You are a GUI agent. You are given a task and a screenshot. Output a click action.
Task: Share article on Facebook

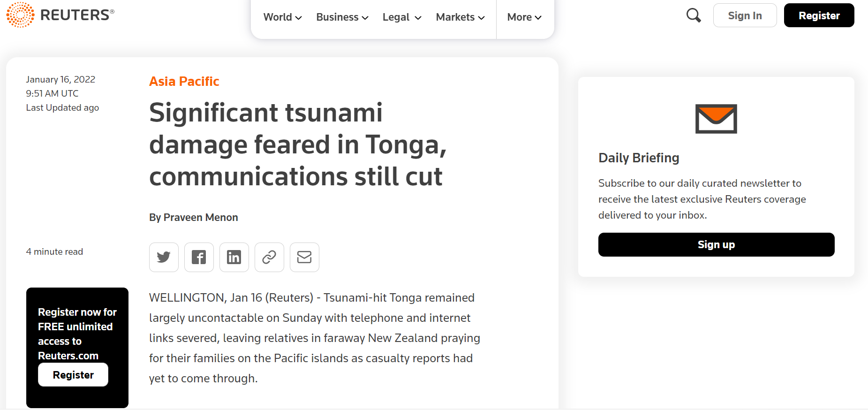(199, 257)
